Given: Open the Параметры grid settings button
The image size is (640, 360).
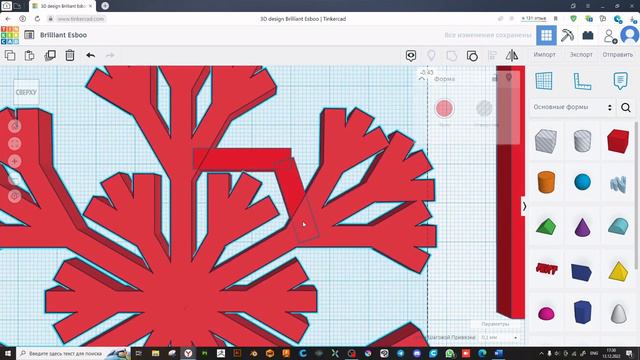Looking at the screenshot, I should tap(495, 324).
